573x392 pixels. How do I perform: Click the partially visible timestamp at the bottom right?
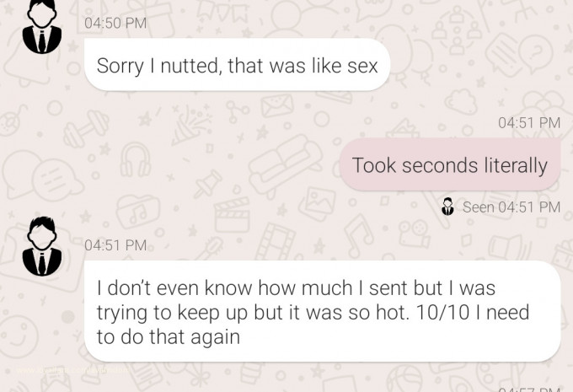tap(528, 389)
